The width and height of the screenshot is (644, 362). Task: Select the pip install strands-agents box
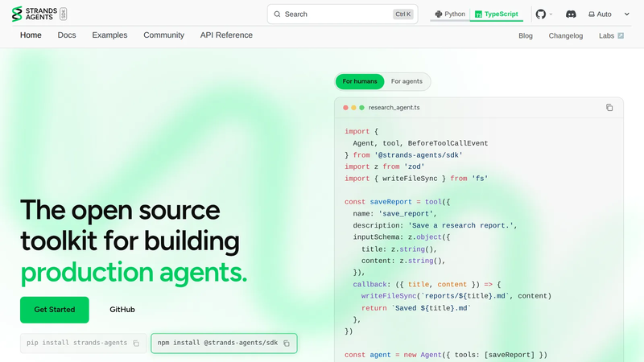point(84,343)
